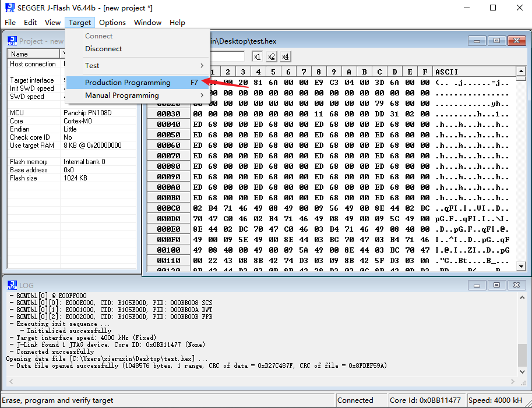Click the Name column header in Project panel
The image size is (532, 408).
[x=34, y=54]
